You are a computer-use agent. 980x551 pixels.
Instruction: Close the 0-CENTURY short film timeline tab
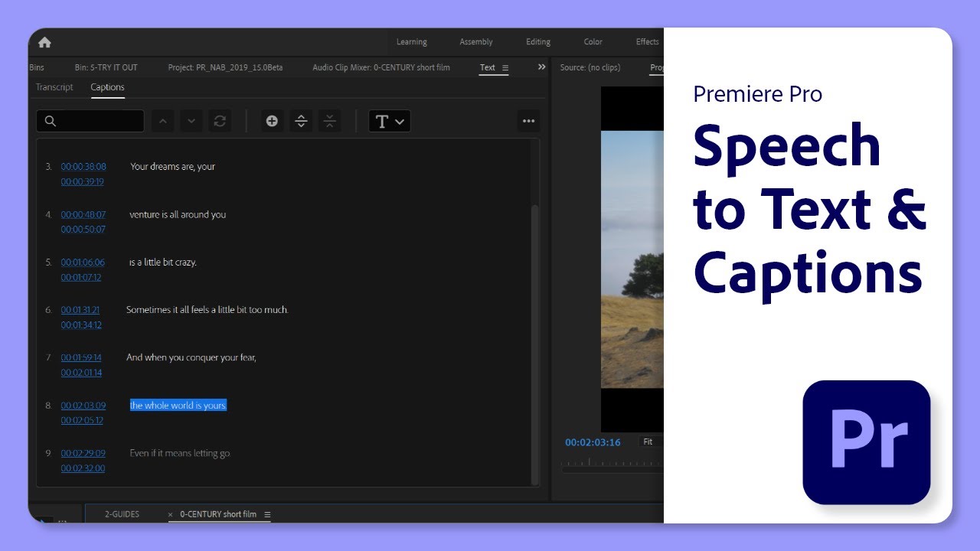[x=171, y=515]
